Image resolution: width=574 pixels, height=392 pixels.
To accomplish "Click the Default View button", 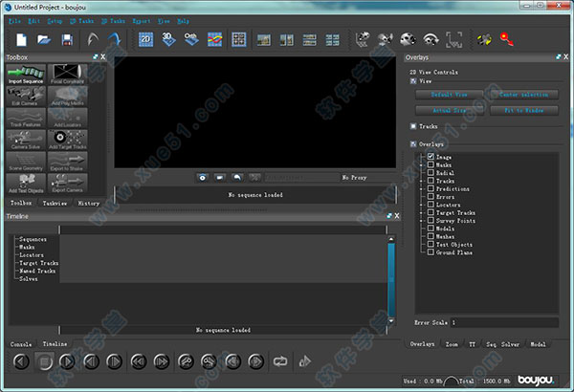I will [450, 95].
